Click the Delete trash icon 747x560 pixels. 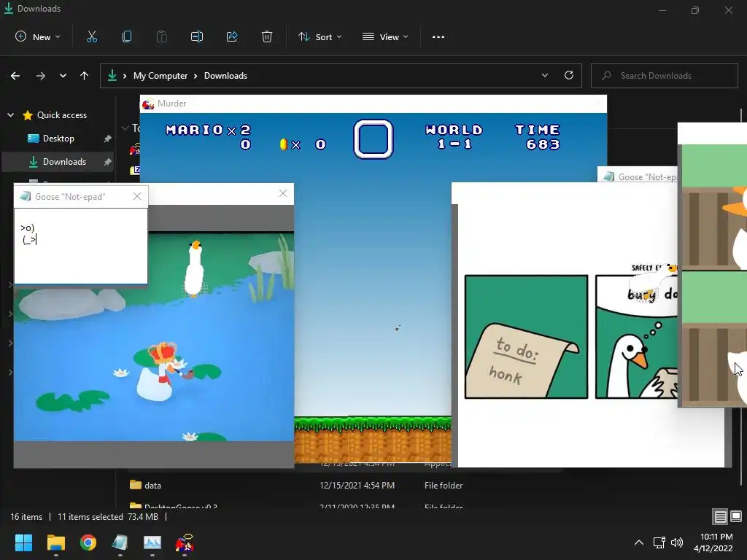[x=267, y=36]
